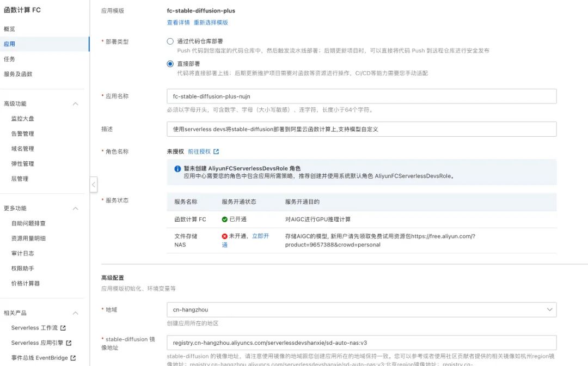This screenshot has width=588, height=366.
Task: Click 对AIGC进行GPU推理计算 cell
Action: point(318,219)
